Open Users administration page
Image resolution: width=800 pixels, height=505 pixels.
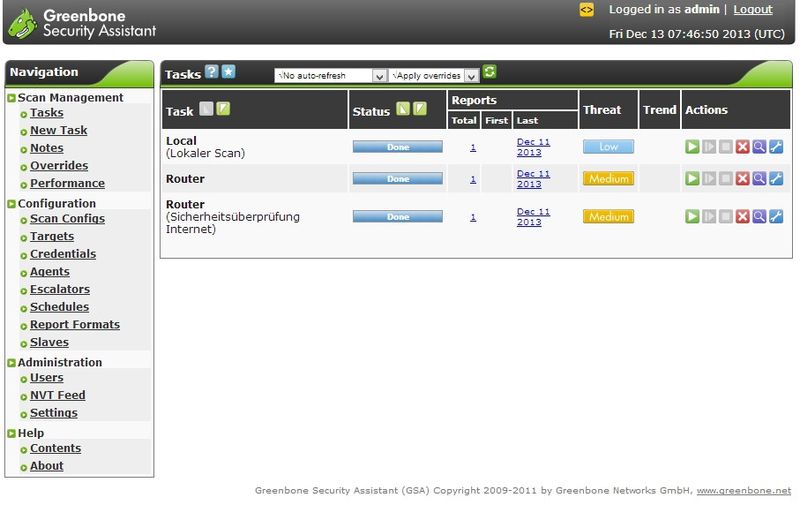46,377
